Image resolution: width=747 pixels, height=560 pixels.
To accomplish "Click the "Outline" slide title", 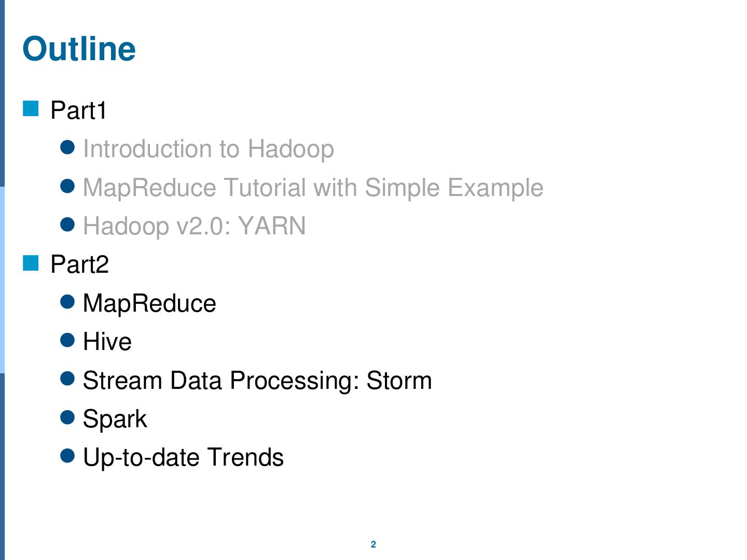I will point(79,49).
